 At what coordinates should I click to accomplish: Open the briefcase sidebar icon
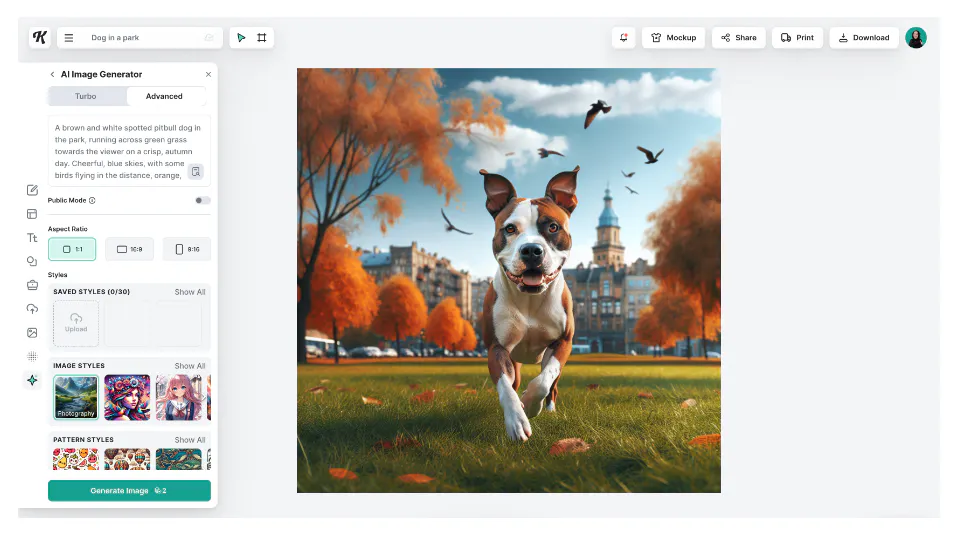[32, 285]
